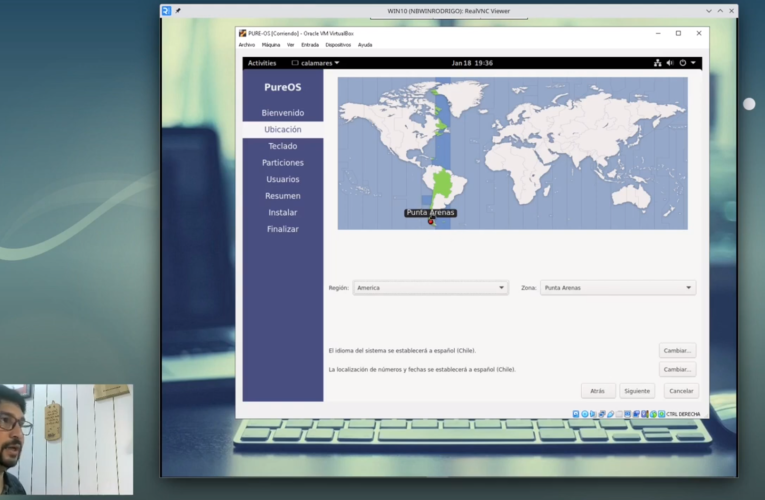The width and height of the screenshot is (765, 500).
Task: Click the Jan 18 19:36 clock
Action: [472, 63]
